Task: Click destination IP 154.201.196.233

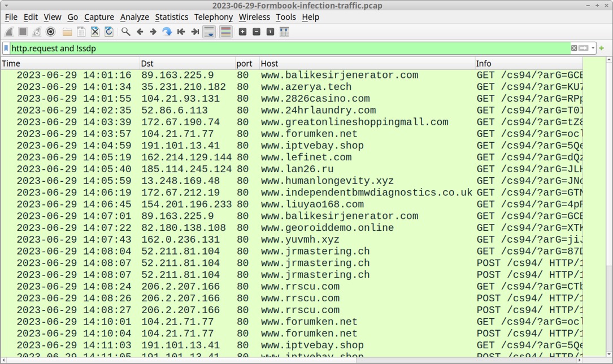Action: pos(186,204)
